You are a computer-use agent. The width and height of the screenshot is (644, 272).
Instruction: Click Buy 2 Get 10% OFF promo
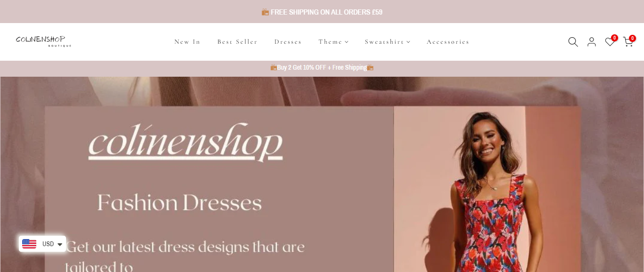pos(322,67)
